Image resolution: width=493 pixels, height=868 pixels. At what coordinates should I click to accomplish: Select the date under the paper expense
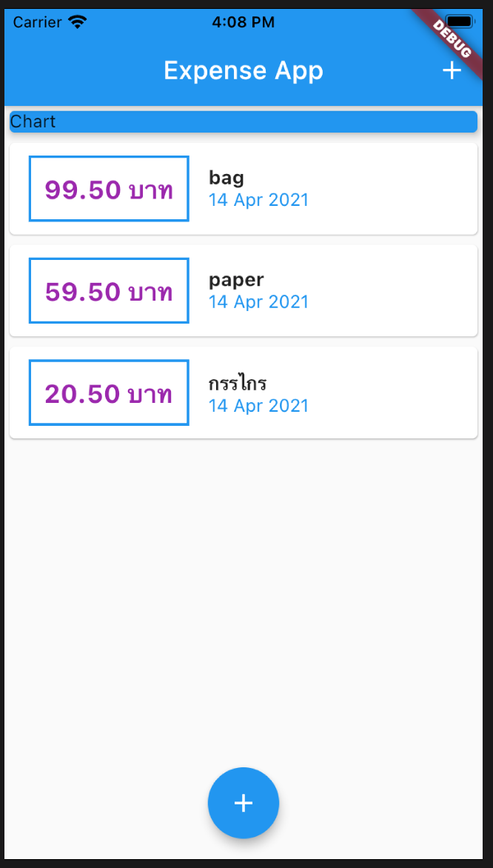258,302
